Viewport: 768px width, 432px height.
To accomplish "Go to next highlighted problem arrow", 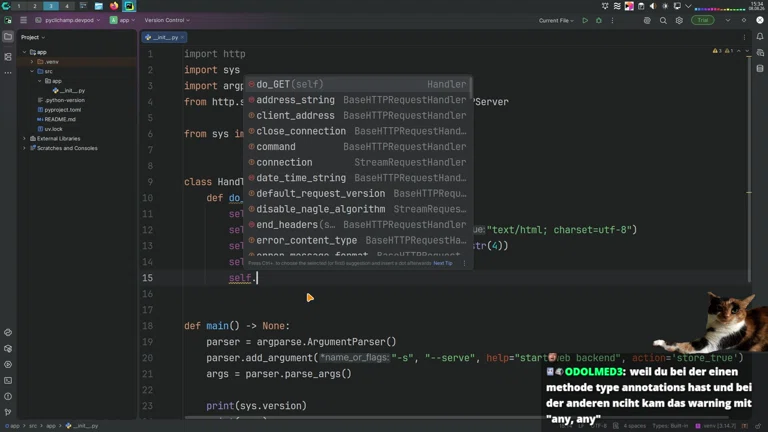I will pos(747,51).
